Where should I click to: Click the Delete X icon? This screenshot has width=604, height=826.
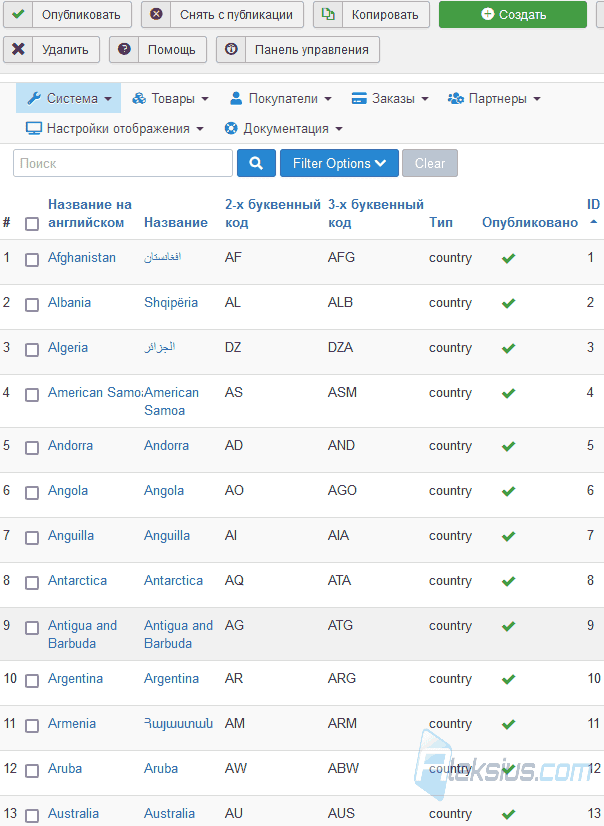coord(18,50)
